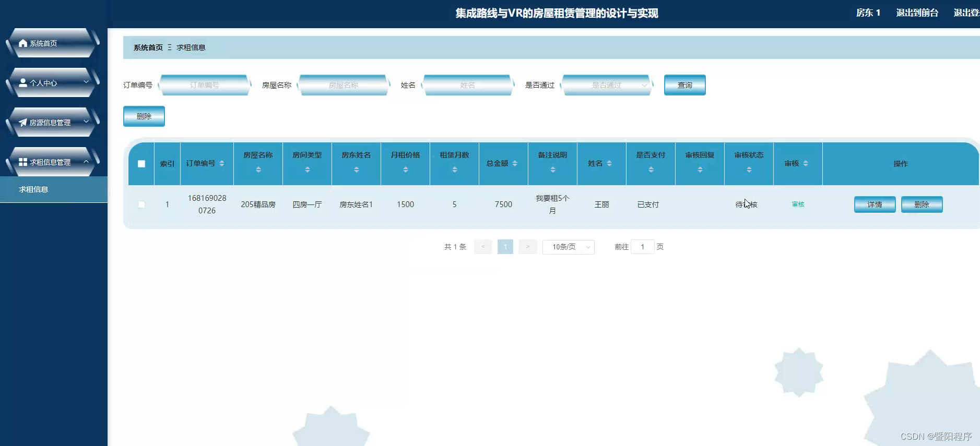Sort table by 租赁月数 arrows
Screen dimensions: 980x446
coord(455,170)
